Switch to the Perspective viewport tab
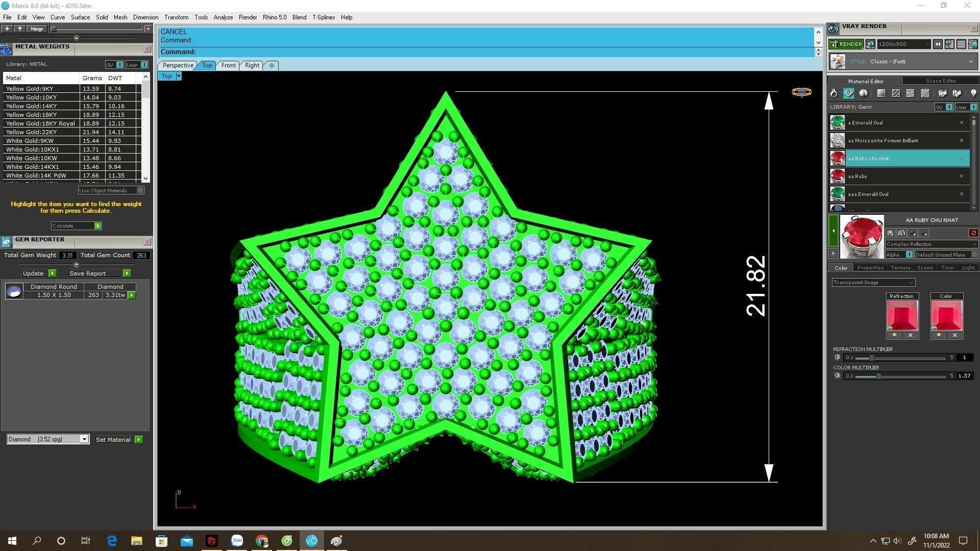This screenshot has height=551, width=980. click(x=178, y=65)
